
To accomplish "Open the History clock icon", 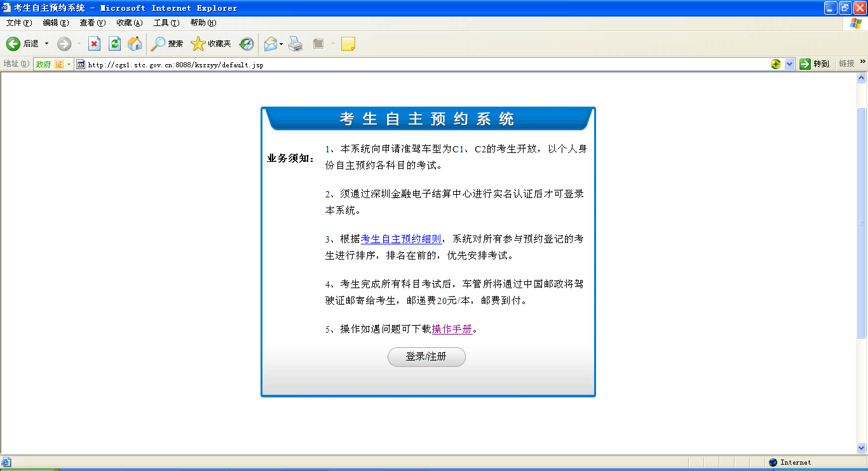I will [247, 44].
